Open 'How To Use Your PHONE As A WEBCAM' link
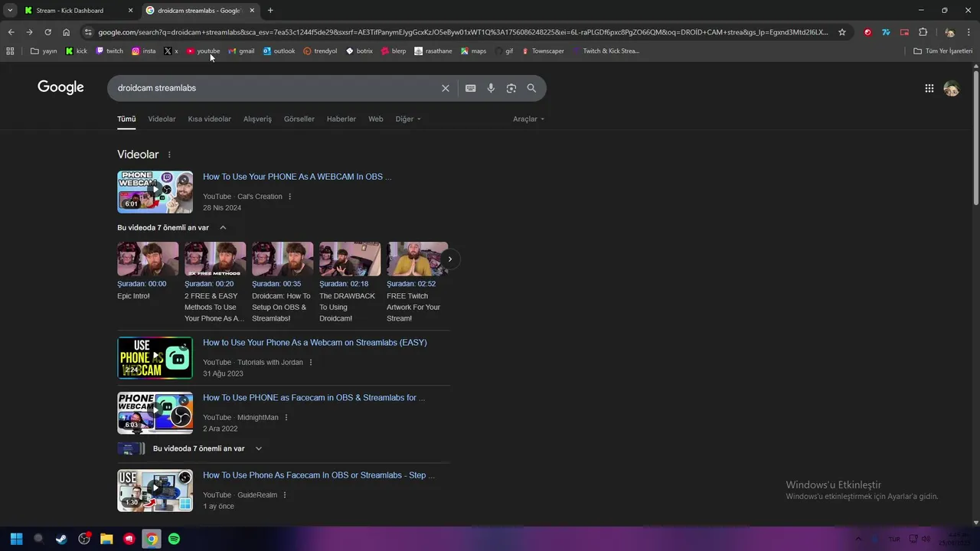Viewport: 980px width, 551px height. coord(297,177)
